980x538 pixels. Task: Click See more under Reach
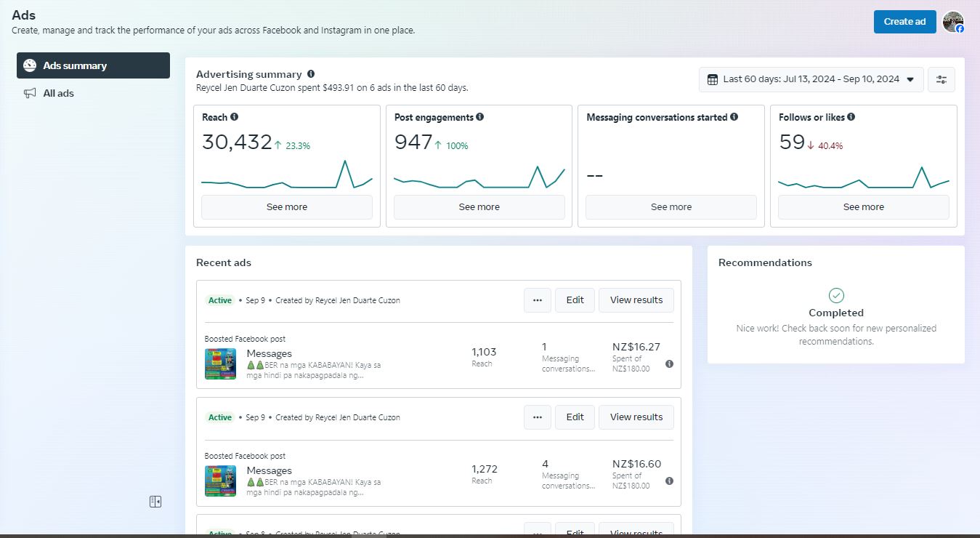[287, 207]
